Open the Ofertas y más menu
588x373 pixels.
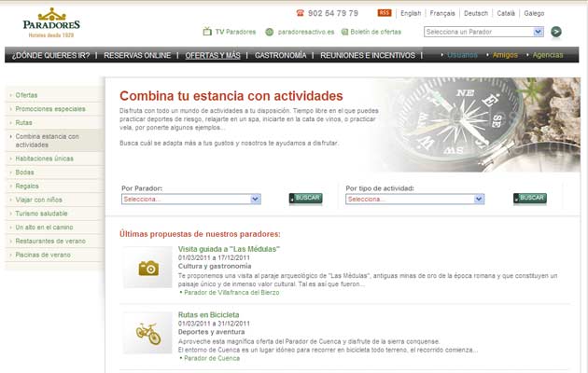pyautogui.click(x=213, y=55)
